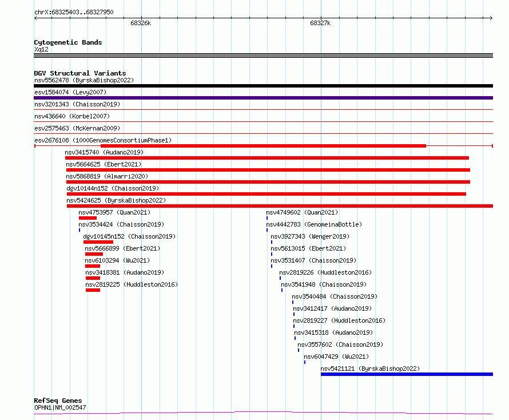Click nsv3412417 (Audano2019) label
This screenshot has width=509, height=420.
tap(332, 308)
